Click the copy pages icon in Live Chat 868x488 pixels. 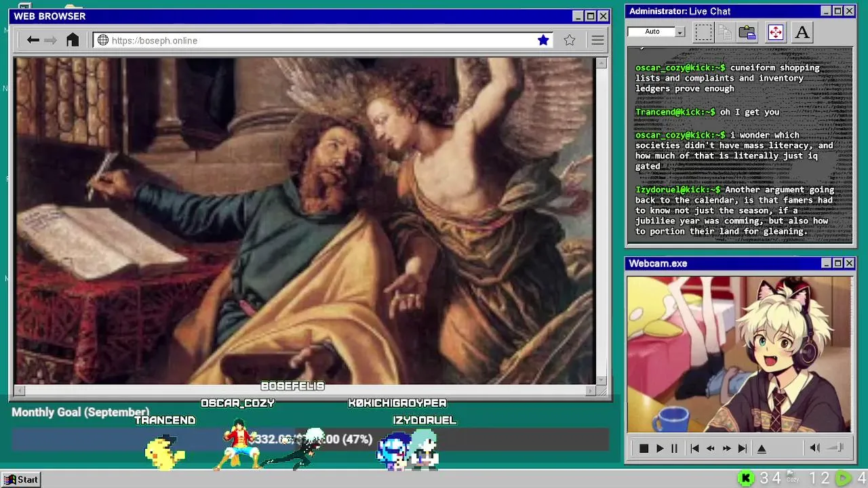click(x=725, y=32)
